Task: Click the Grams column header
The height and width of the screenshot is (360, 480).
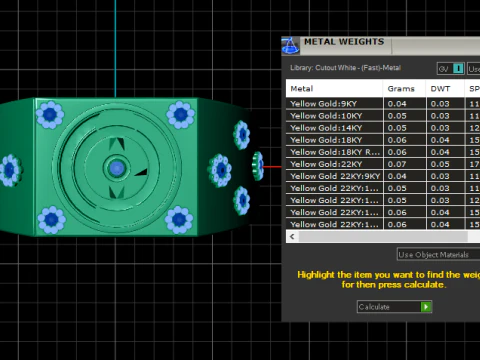Action: 405,89
